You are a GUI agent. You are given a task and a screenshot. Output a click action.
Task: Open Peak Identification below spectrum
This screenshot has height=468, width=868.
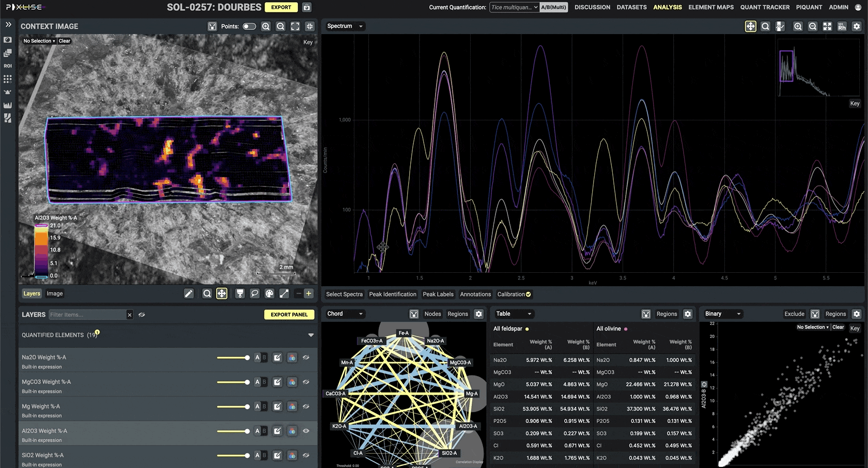coord(393,294)
